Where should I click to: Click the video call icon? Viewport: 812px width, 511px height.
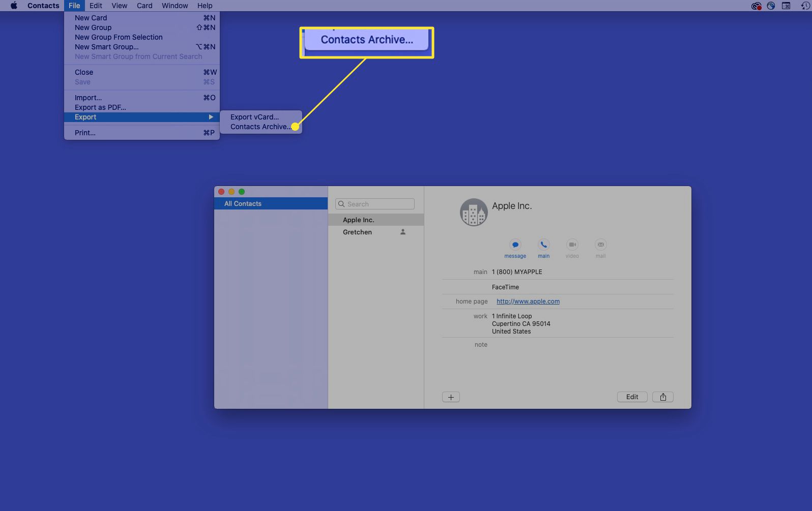click(x=572, y=245)
